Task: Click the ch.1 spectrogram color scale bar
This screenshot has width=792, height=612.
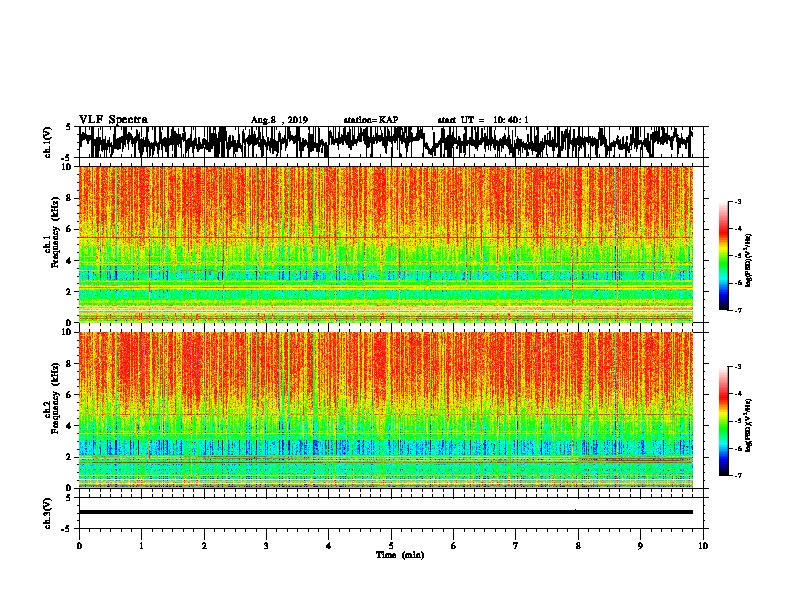Action: point(724,256)
